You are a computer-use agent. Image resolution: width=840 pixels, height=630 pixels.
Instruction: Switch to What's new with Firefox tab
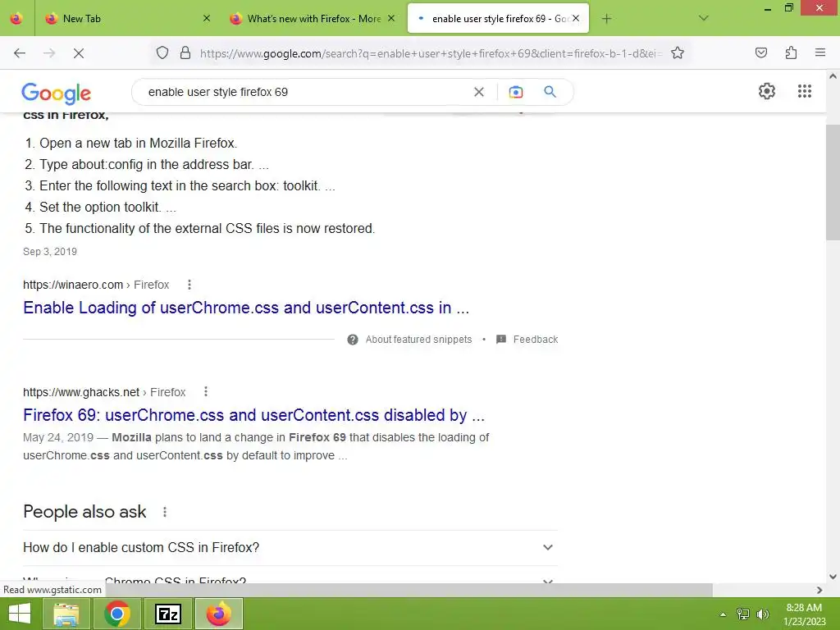313,19
